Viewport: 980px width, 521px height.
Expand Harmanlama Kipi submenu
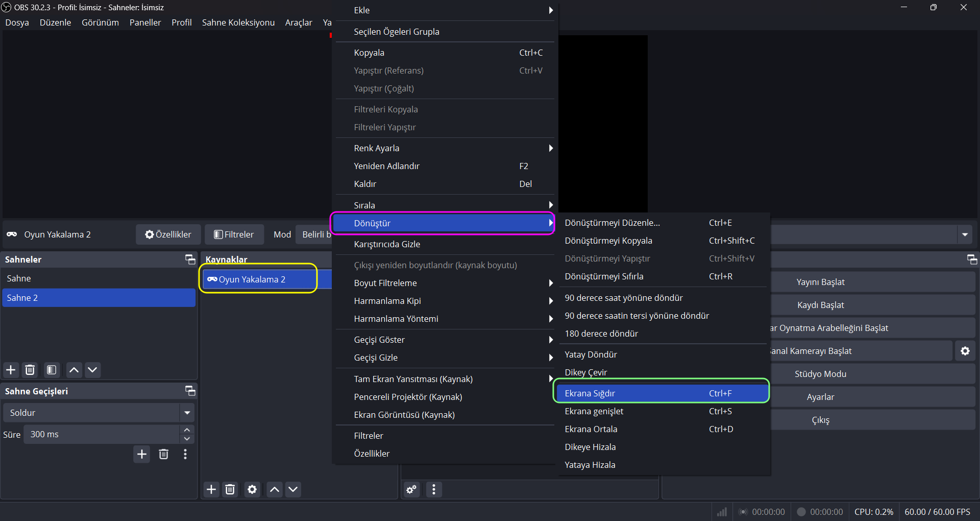point(445,301)
